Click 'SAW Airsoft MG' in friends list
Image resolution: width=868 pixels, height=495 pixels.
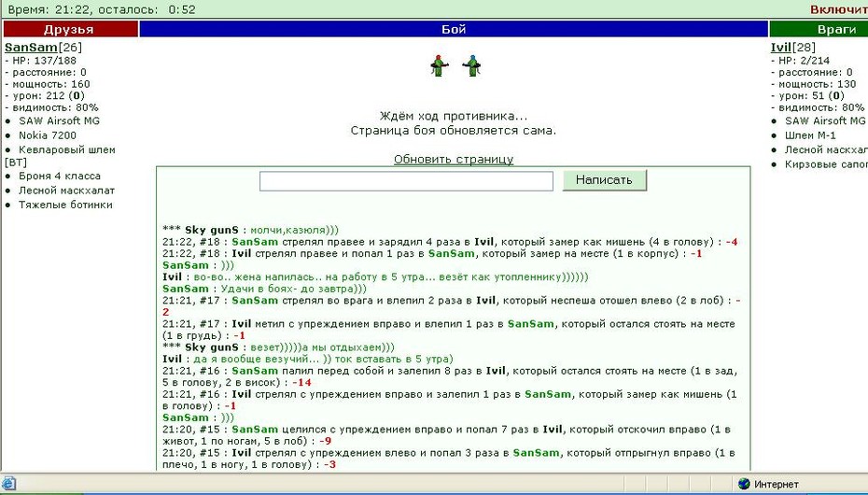[59, 120]
